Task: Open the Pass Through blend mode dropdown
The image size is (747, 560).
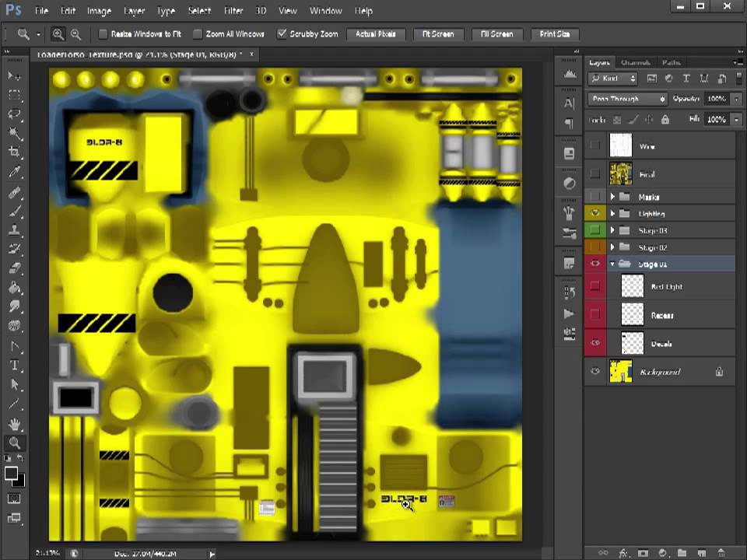Action: tap(628, 99)
